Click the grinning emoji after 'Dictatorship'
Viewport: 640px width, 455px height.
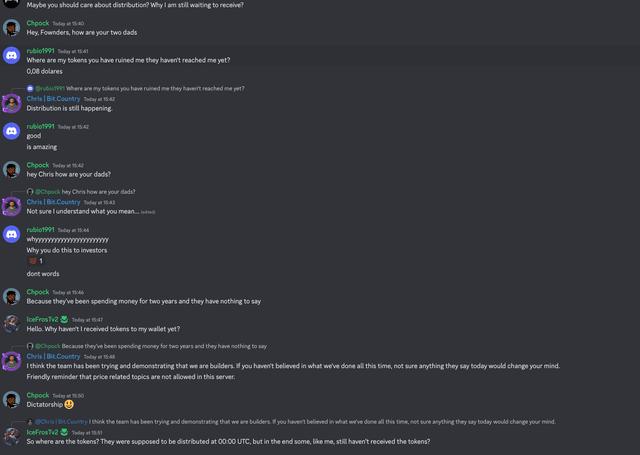click(x=69, y=404)
